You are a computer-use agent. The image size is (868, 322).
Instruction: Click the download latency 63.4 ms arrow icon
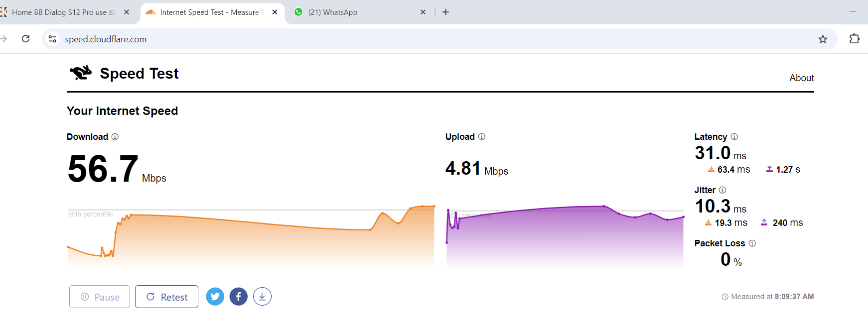(x=711, y=170)
